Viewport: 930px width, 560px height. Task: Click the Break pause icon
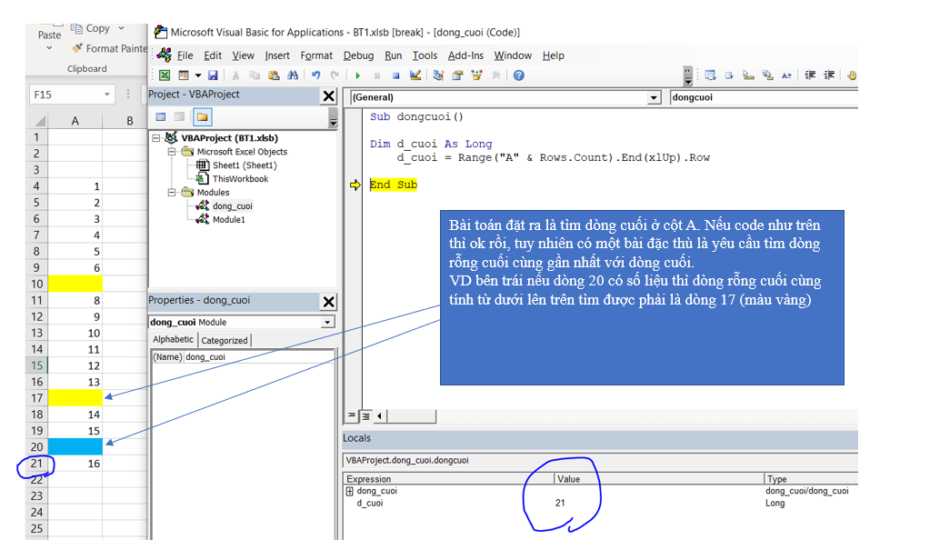[376, 75]
